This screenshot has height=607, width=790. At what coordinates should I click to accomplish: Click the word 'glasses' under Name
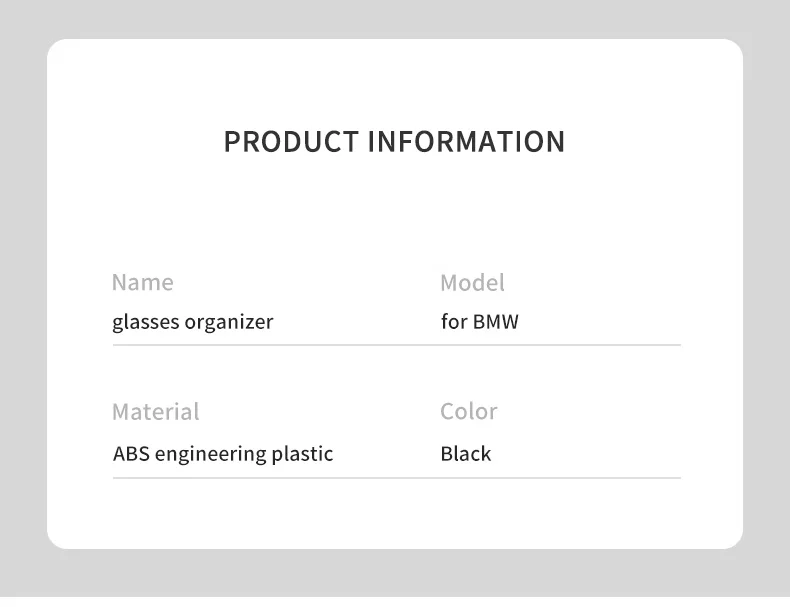146,322
